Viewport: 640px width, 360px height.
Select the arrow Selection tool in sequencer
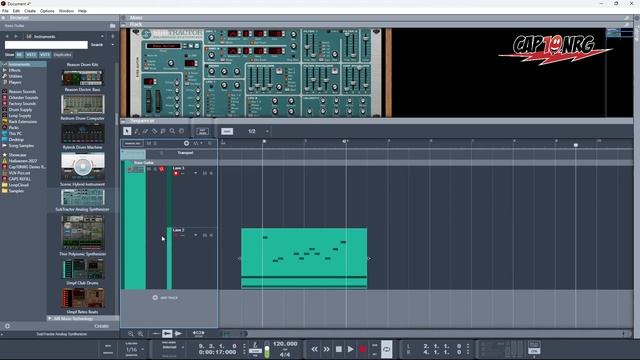tap(127, 131)
